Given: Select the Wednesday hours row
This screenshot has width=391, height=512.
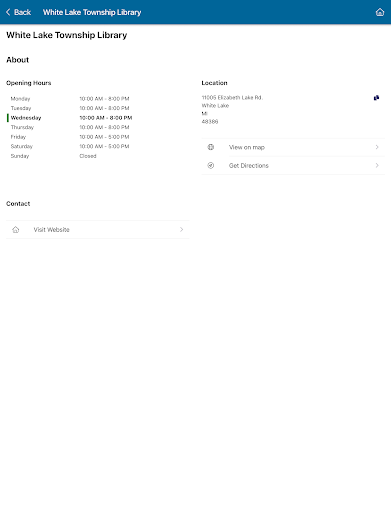Looking at the screenshot, I should click(71, 118).
